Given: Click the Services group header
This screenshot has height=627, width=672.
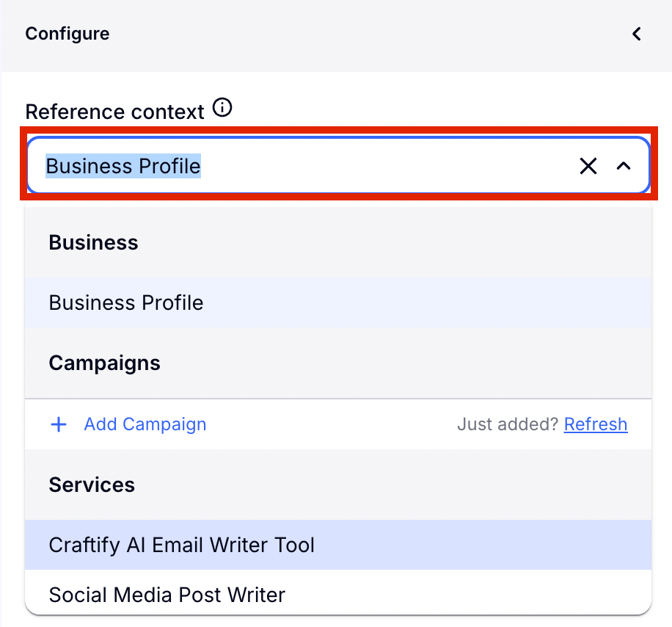Looking at the screenshot, I should pyautogui.click(x=92, y=485).
